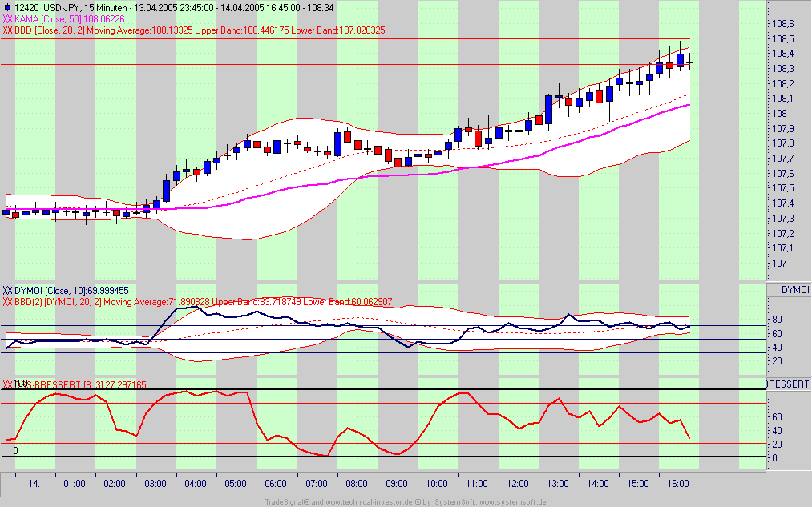Click the 107,5 price axis label

pyautogui.click(x=782, y=188)
